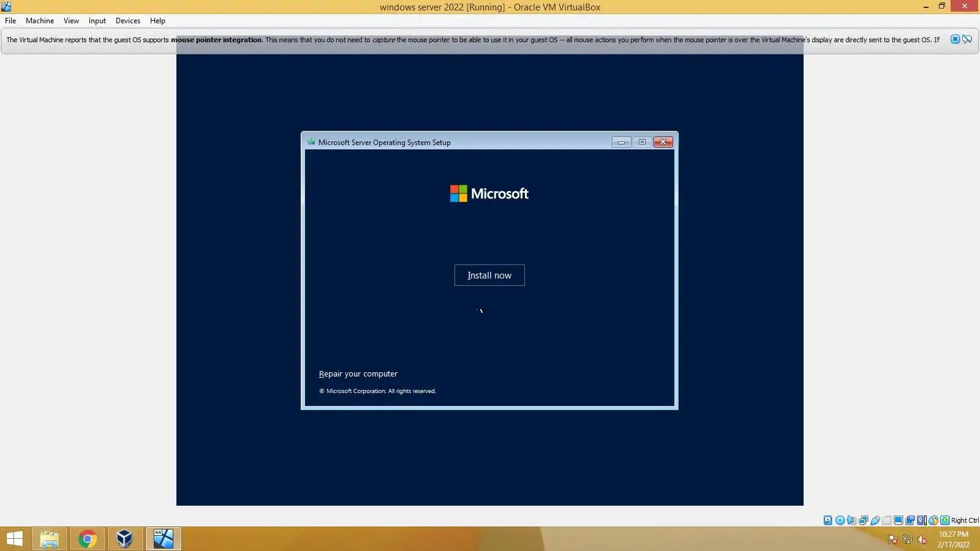Viewport: 980px width, 551px height.
Task: Click the muted volume tray icon
Action: coord(922,539)
